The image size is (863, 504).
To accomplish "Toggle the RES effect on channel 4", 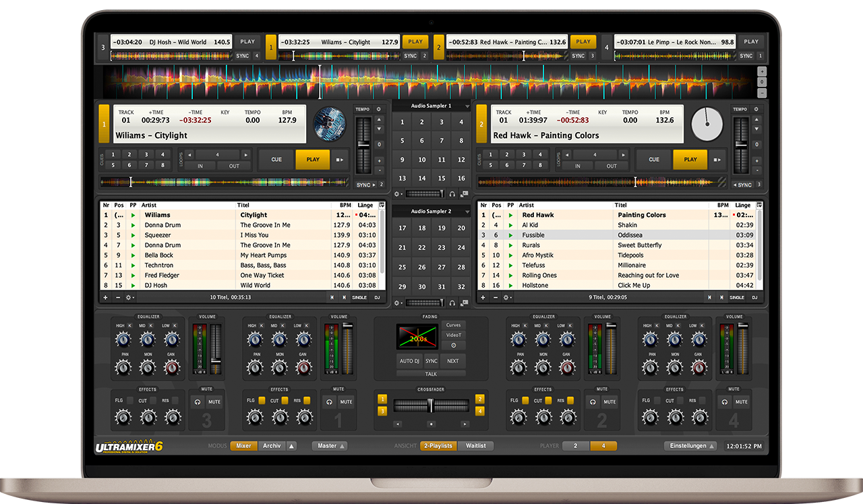I will (702, 400).
